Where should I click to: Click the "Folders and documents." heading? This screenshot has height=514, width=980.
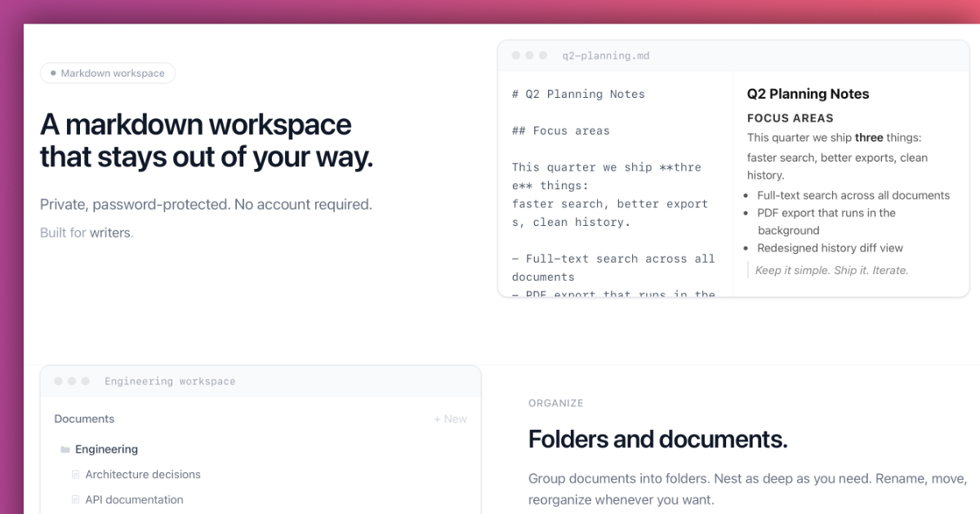click(x=657, y=440)
